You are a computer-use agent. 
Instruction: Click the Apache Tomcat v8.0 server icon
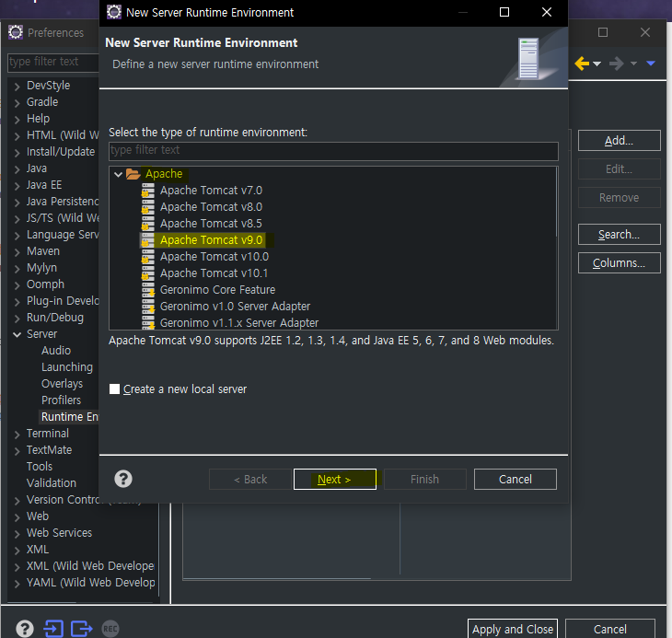tap(148, 207)
